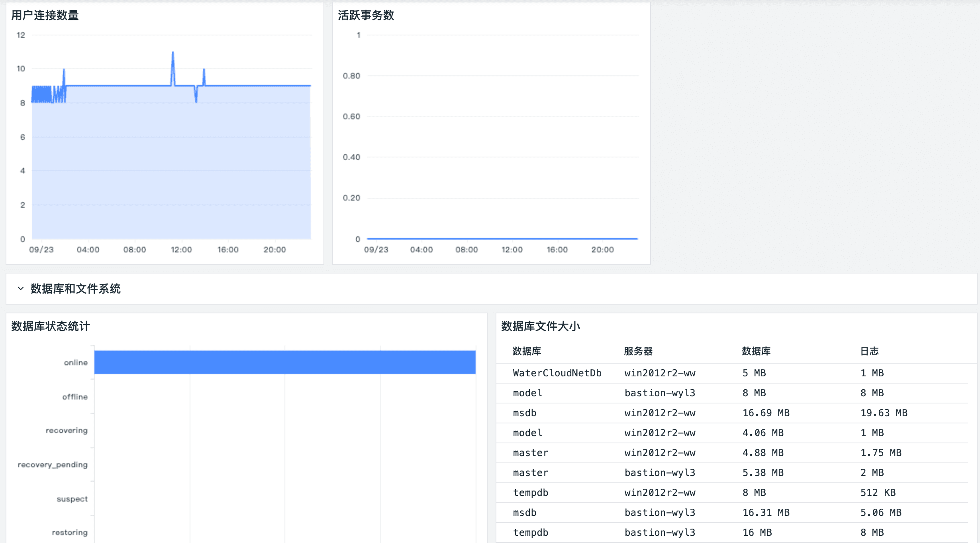Screen dimensions: 980x543
Task: Click the restoring status label
Action: click(x=70, y=533)
